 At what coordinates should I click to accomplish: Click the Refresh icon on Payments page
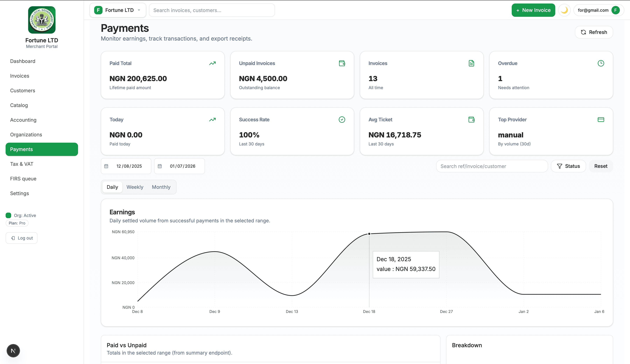[x=583, y=32]
